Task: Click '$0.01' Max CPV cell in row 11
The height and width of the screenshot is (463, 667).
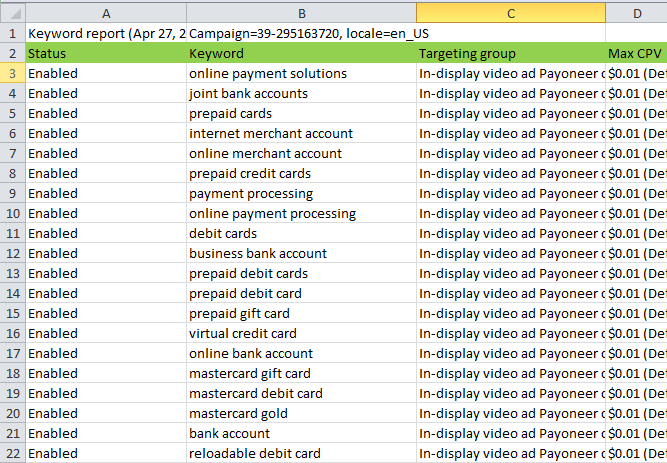Action: pos(636,233)
